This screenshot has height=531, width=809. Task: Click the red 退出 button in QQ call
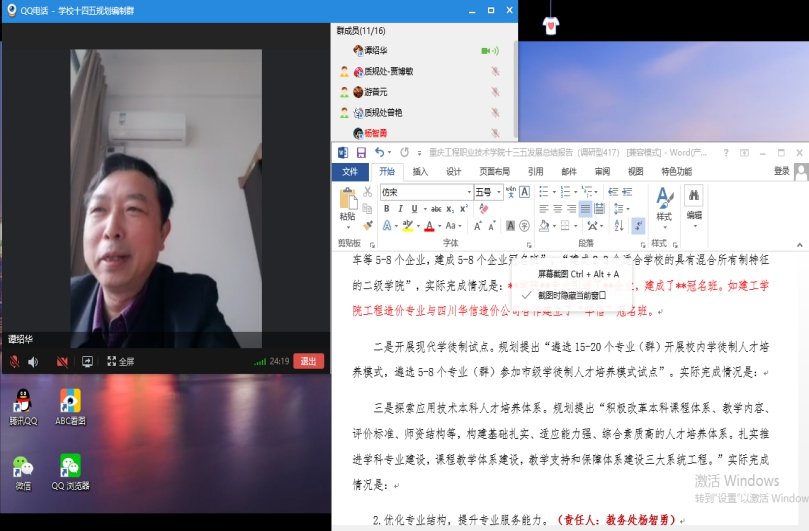[x=308, y=361]
